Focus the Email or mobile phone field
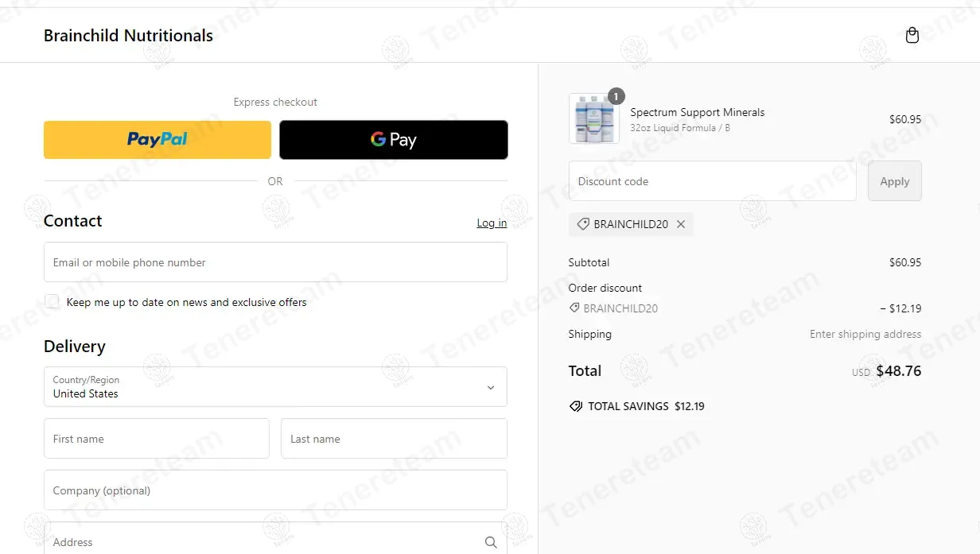The height and width of the screenshot is (554, 980). [275, 262]
